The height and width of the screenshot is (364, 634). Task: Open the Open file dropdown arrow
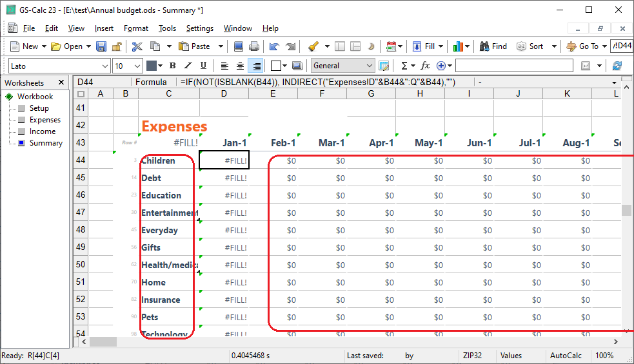tap(88, 46)
